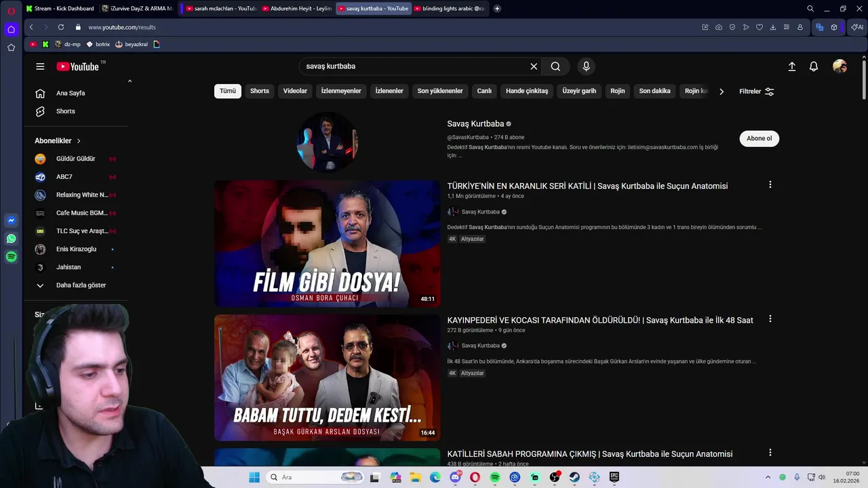The width and height of the screenshot is (868, 488).
Task: Open the account avatar menu
Action: 840,66
